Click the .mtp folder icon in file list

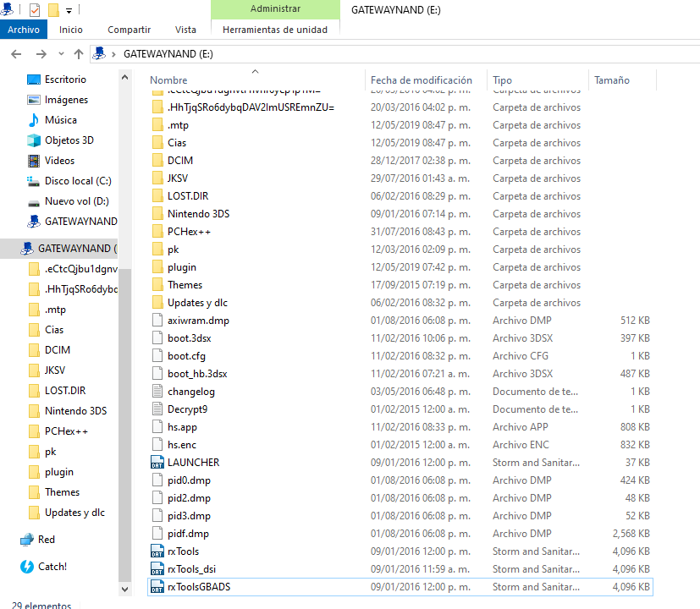point(157,125)
